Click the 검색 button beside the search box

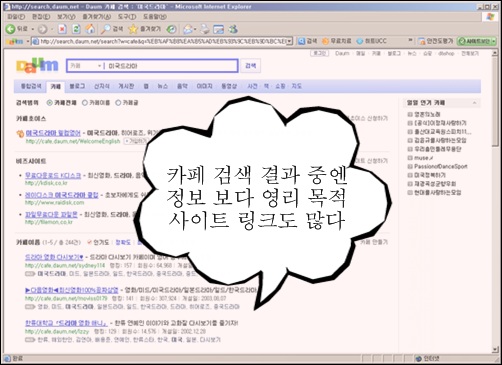(x=251, y=66)
